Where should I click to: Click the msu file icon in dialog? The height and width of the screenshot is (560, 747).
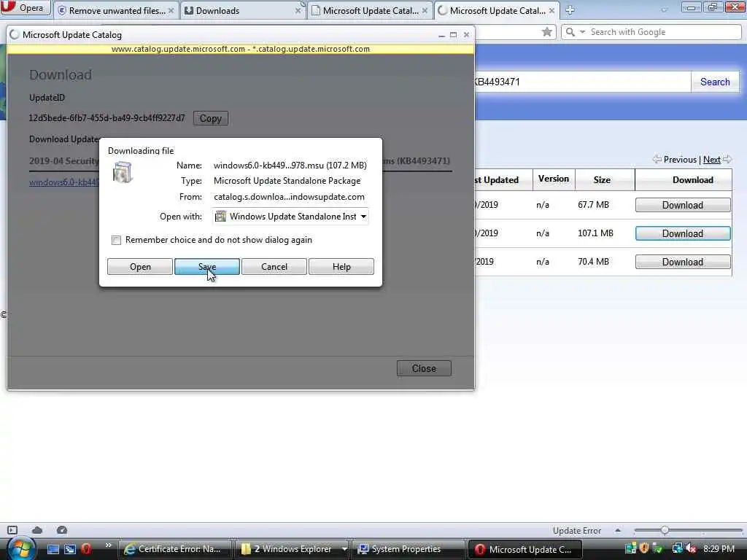tap(123, 172)
